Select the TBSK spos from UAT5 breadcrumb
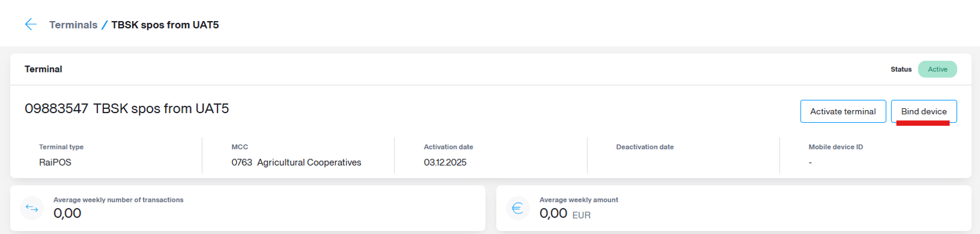The image size is (980, 234). (x=165, y=25)
